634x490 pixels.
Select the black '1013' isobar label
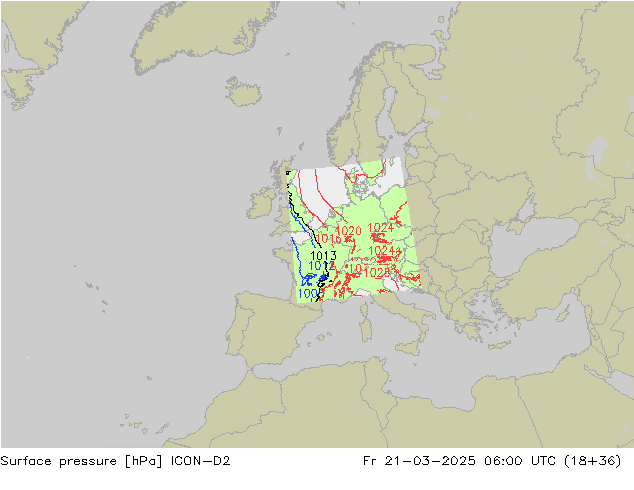point(323,256)
